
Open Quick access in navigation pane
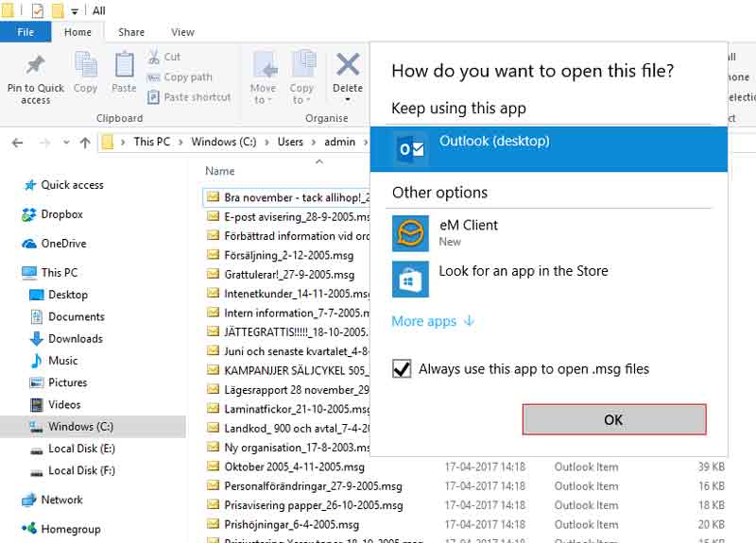point(72,185)
